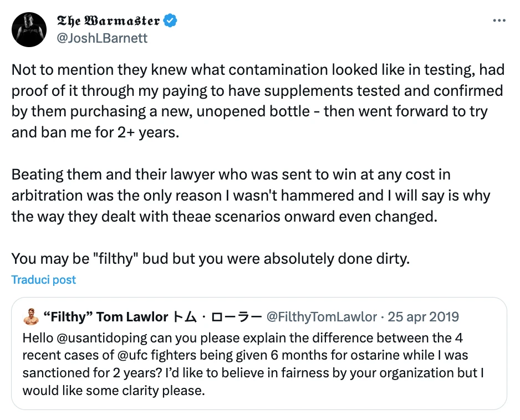Screen dimensions: 520x420
Task: Click quoted text "would like some clarity please"
Action: tap(114, 391)
